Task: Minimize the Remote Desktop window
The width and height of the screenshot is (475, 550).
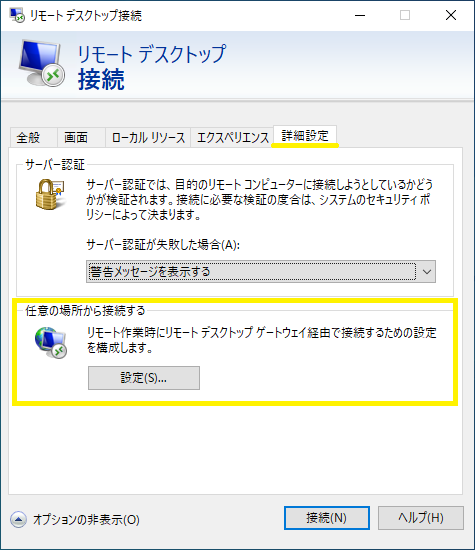Action: click(360, 15)
